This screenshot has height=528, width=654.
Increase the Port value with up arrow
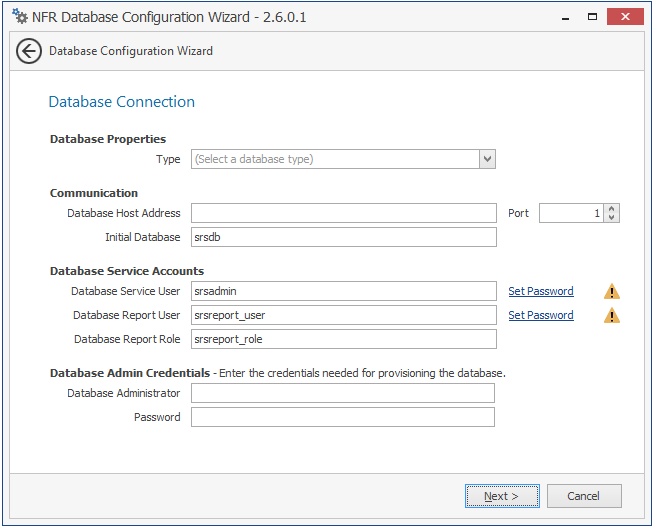click(x=612, y=209)
